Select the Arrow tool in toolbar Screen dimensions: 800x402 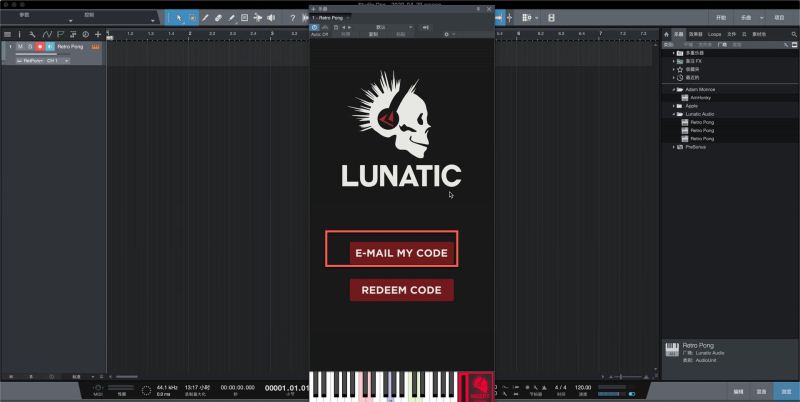click(x=179, y=18)
